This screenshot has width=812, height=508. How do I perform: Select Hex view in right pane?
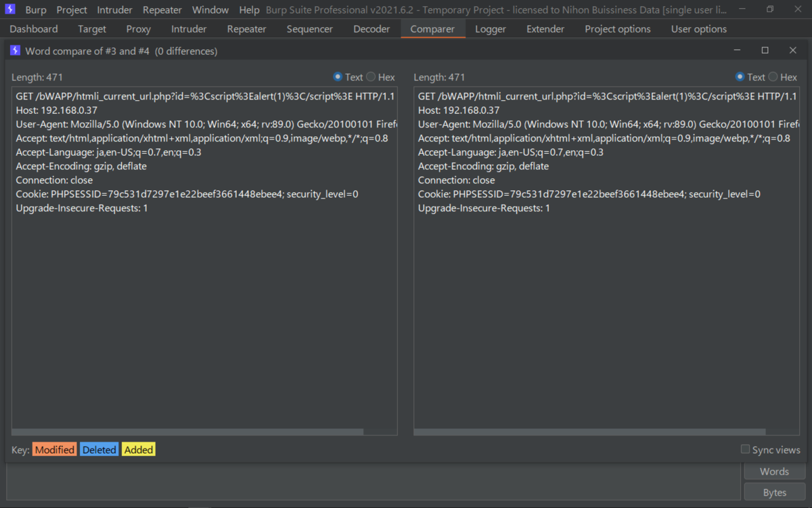click(x=782, y=77)
